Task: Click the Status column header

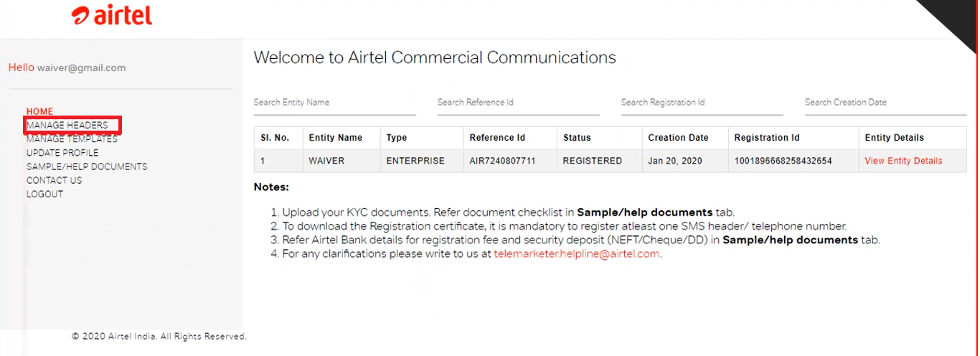Action: pos(577,138)
